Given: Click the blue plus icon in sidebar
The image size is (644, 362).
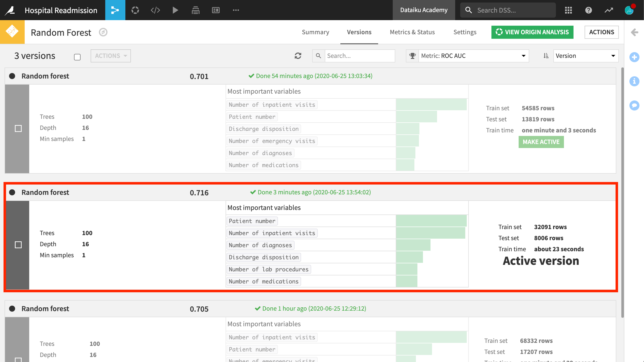Looking at the screenshot, I should [x=634, y=57].
